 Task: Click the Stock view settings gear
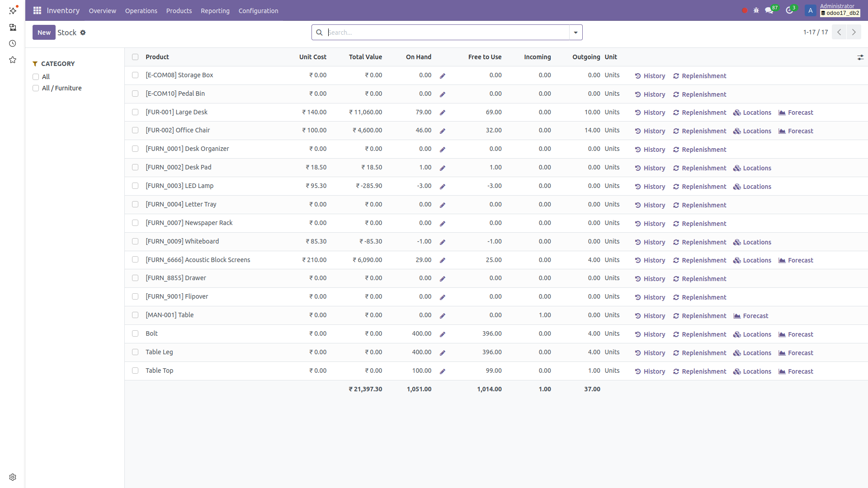click(83, 33)
